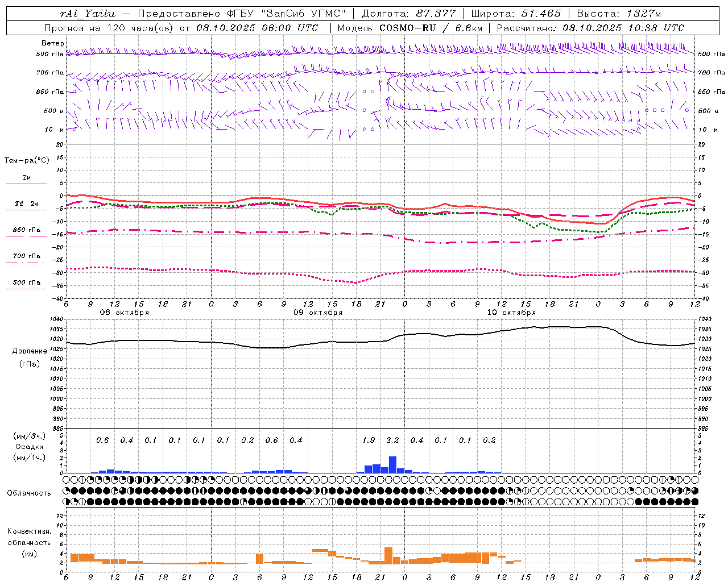Click the 3.2 precipitation total value
This screenshot has height=582, width=728.
click(x=392, y=440)
